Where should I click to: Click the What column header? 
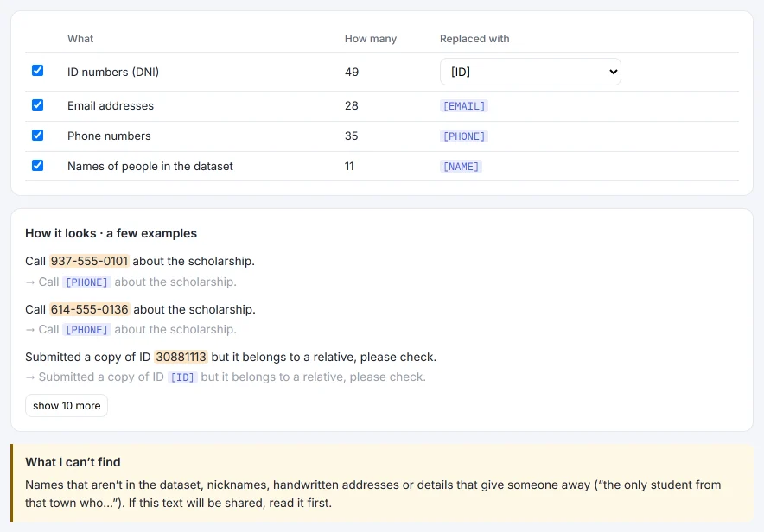(x=80, y=39)
